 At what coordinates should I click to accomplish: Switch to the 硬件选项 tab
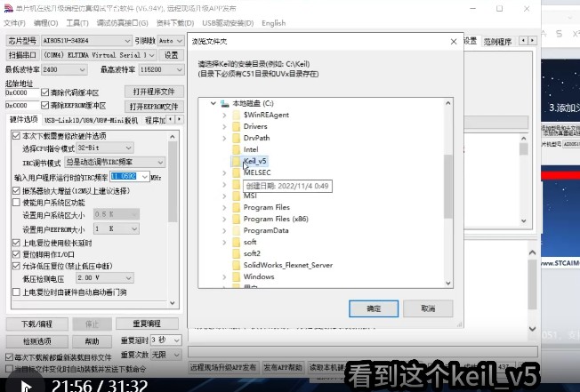[23, 120]
